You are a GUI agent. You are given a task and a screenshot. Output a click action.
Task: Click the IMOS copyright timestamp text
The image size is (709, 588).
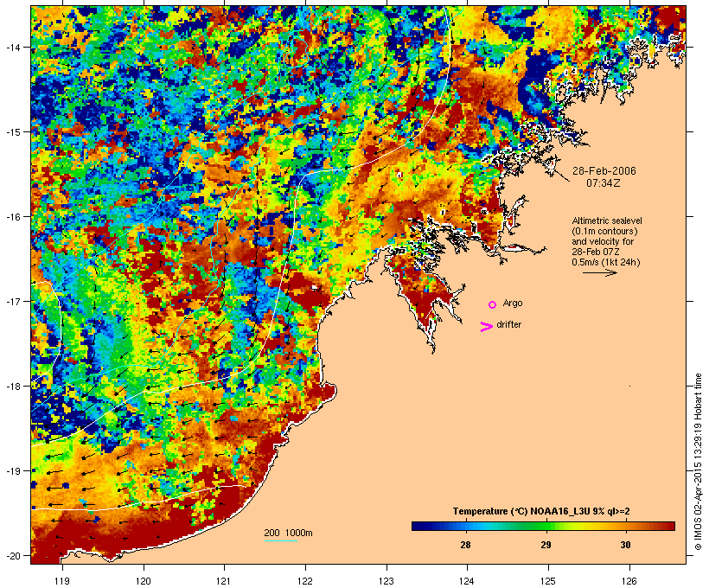[x=698, y=462]
